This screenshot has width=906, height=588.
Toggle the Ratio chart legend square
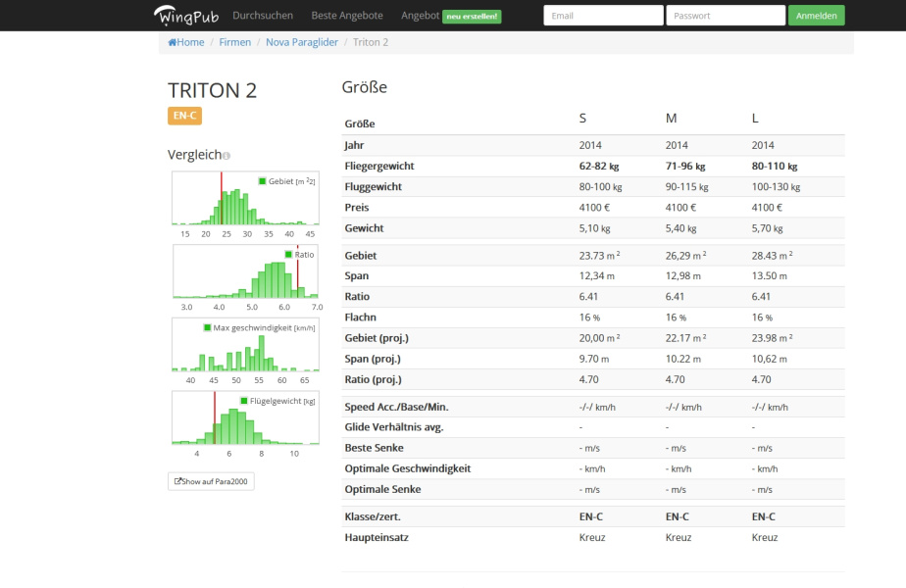click(288, 255)
